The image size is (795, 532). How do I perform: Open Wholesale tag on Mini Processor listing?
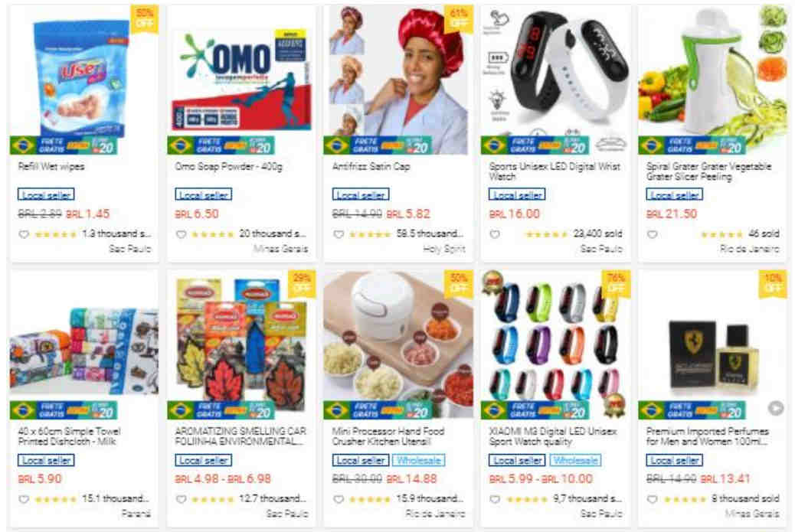pos(419,460)
